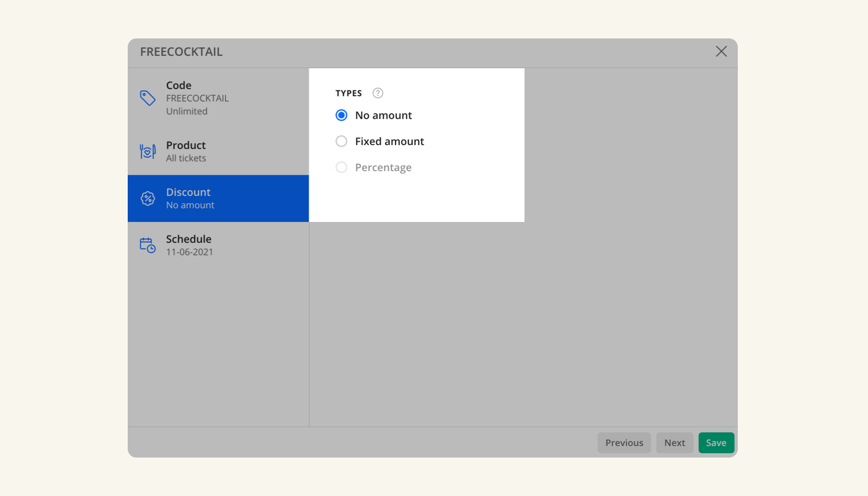Switch to the Product tab labeled All tickets
This screenshot has height=496, width=868.
tap(218, 151)
